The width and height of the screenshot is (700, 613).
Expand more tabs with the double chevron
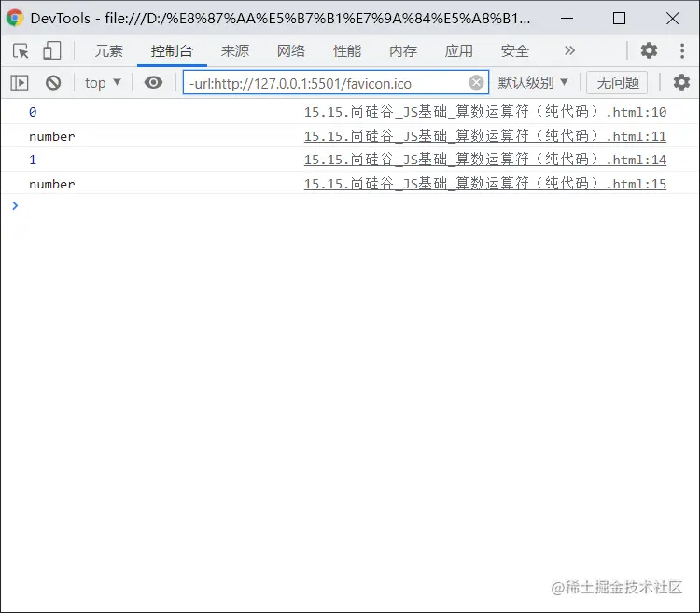[569, 50]
